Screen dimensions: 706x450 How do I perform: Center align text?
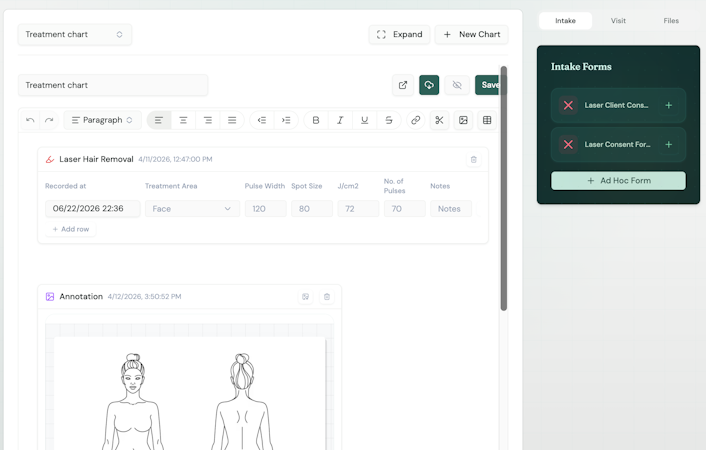[x=183, y=120]
